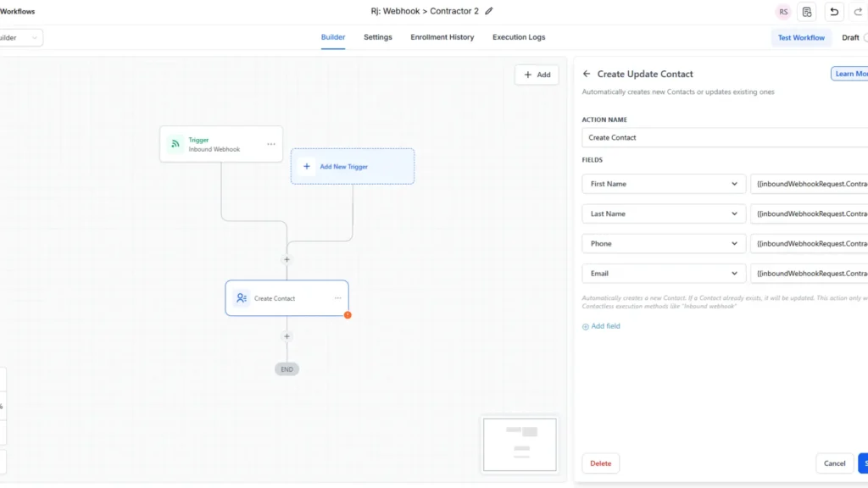The width and height of the screenshot is (868, 488).
Task: Open the Enrollment History tab
Action: (442, 37)
